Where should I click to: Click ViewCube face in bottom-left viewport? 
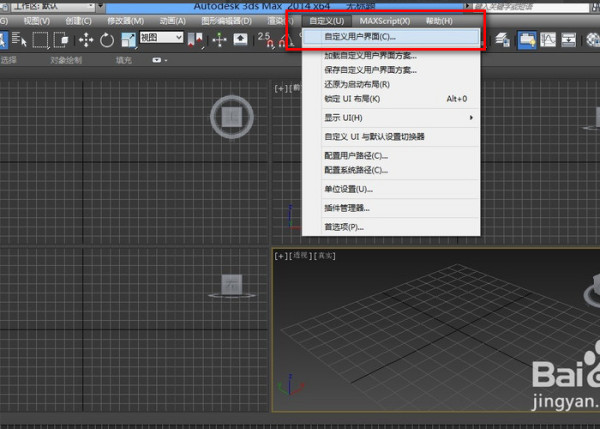(232, 284)
